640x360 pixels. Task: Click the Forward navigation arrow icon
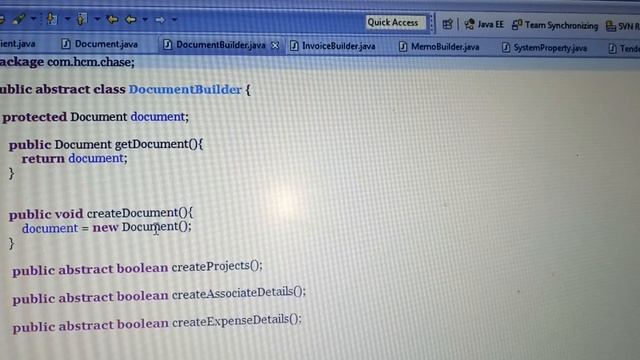[x=160, y=20]
